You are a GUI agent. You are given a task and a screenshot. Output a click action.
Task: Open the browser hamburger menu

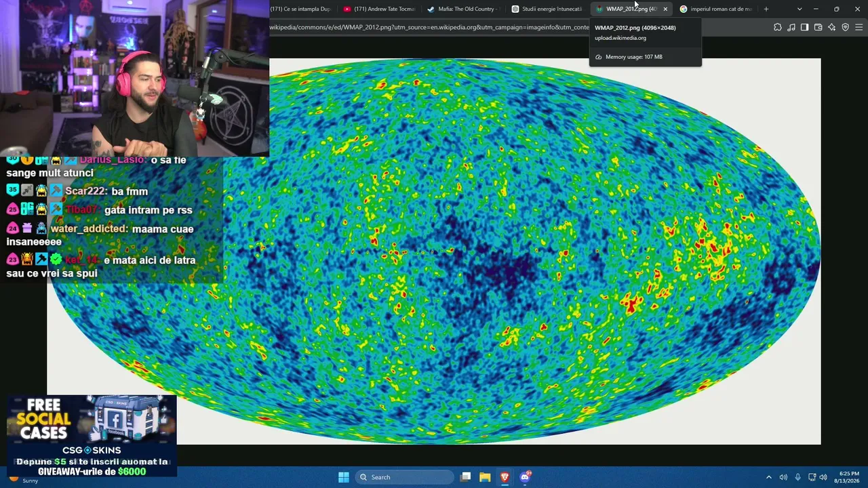point(859,27)
